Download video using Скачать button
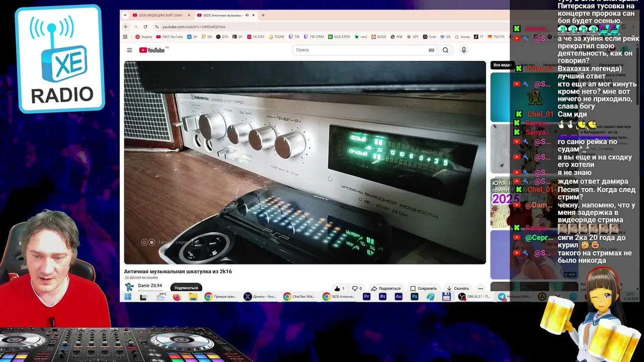 click(458, 289)
